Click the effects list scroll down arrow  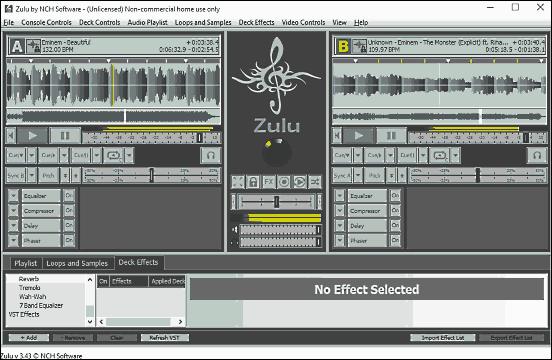[90, 321]
